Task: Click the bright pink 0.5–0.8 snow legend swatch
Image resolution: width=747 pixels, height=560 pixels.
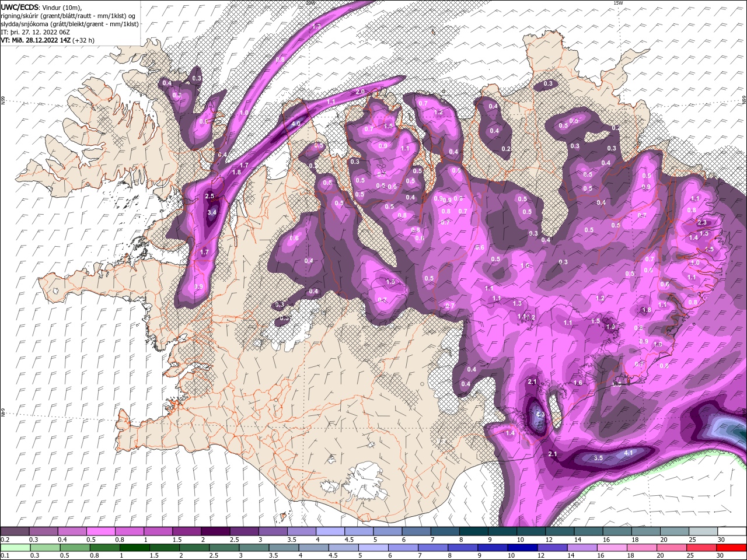Action: (100, 531)
